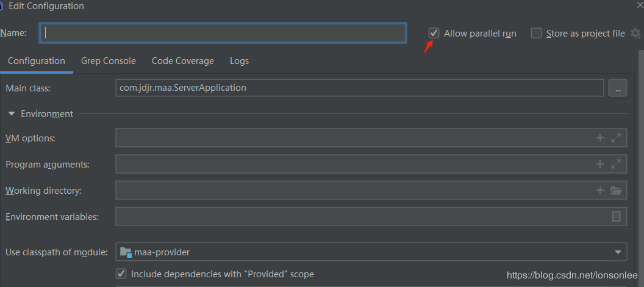
Task: Expand the VM options field editor
Action: coord(616,138)
